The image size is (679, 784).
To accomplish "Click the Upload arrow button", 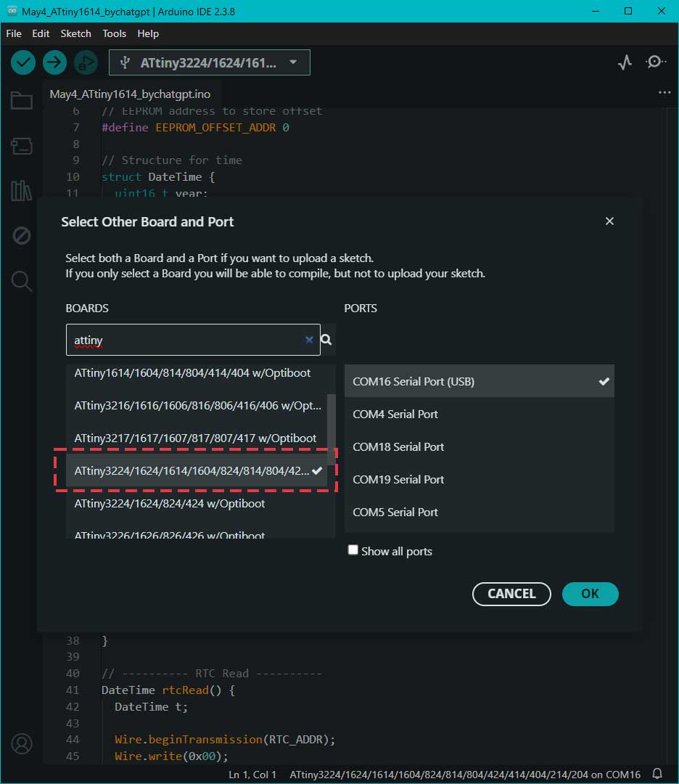I will [x=54, y=62].
